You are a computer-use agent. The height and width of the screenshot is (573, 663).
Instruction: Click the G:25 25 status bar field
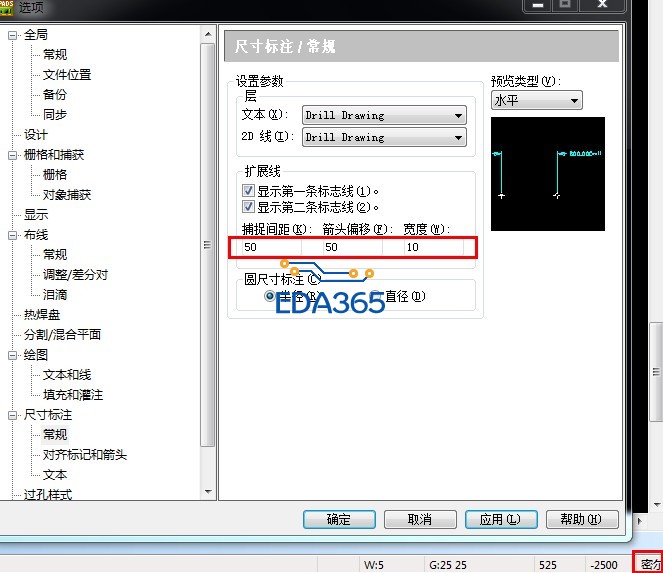click(x=448, y=565)
